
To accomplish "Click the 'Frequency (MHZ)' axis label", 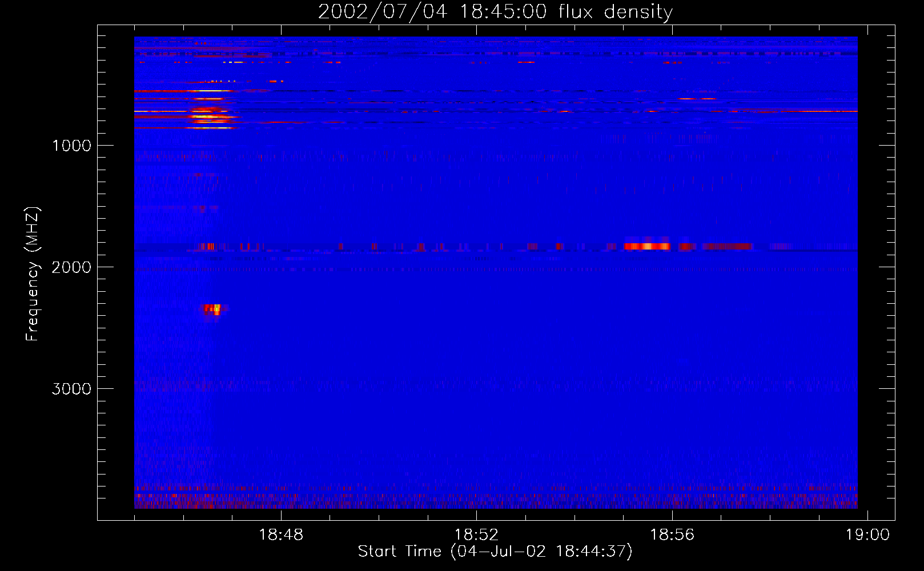I will (33, 274).
